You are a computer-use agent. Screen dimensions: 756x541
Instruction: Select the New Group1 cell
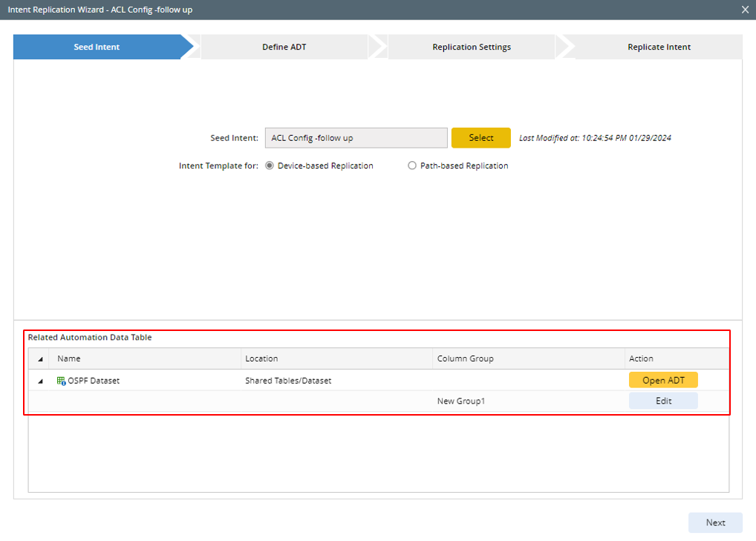tap(460, 401)
